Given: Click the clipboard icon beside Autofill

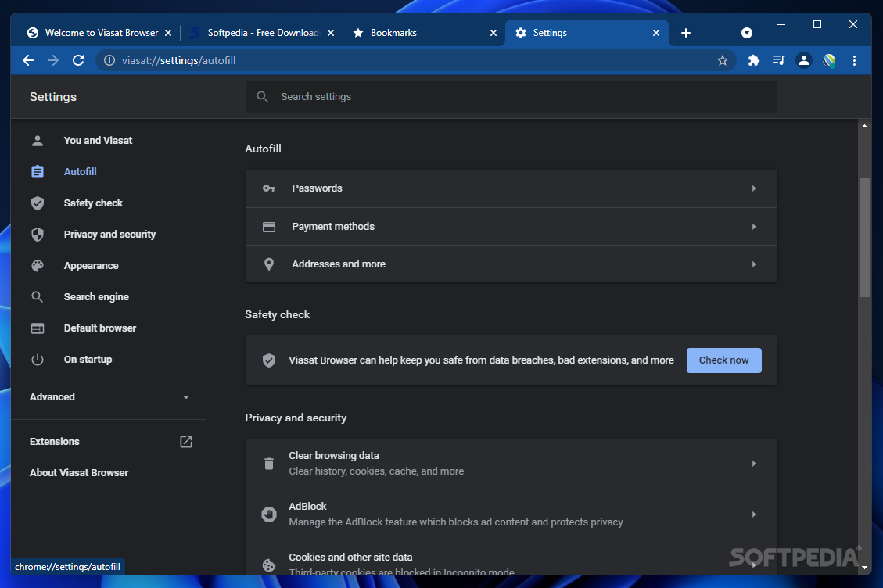Looking at the screenshot, I should [38, 172].
